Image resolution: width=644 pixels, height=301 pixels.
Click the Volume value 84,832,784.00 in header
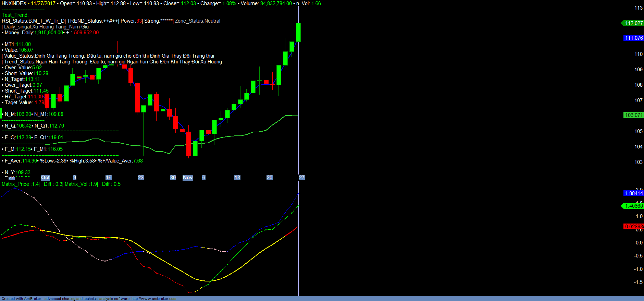click(276, 3)
